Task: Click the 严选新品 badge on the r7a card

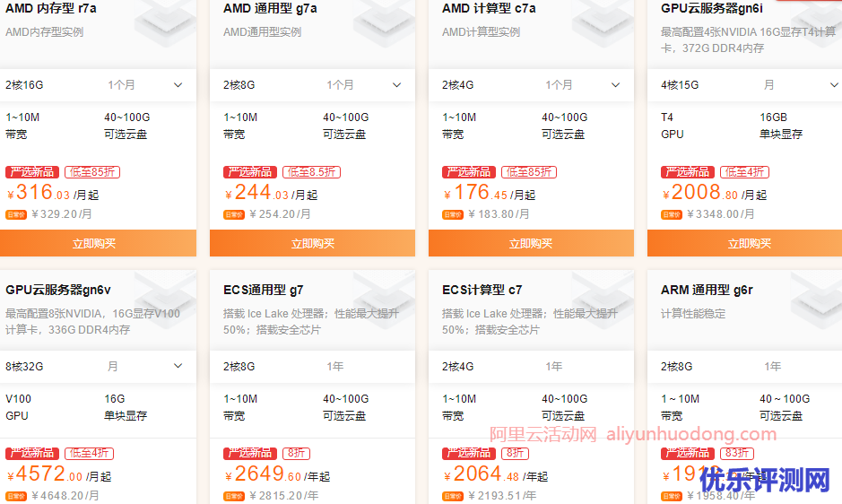Action: coord(31,172)
